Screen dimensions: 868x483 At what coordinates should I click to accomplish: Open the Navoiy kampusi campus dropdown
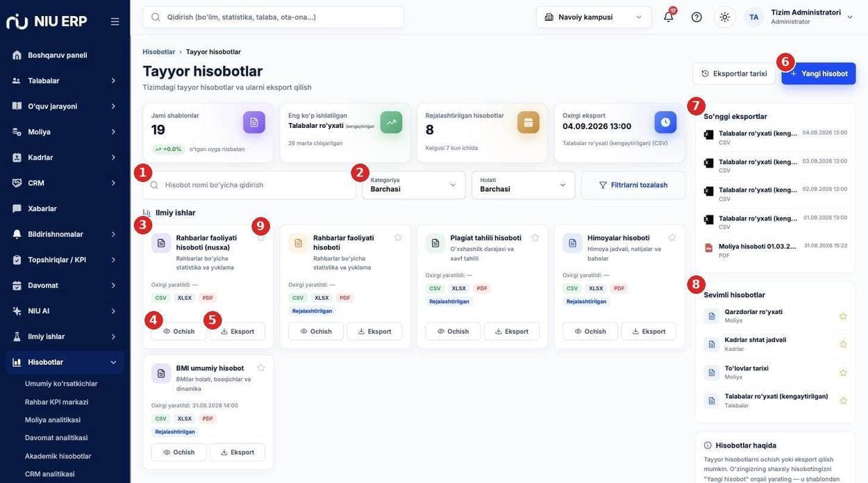click(594, 17)
